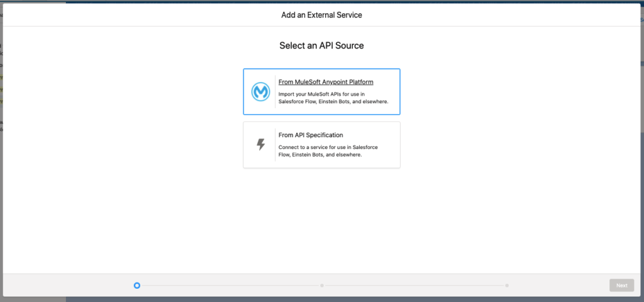This screenshot has width=644, height=302.
Task: Select the From API Specification heading
Action: point(311,135)
